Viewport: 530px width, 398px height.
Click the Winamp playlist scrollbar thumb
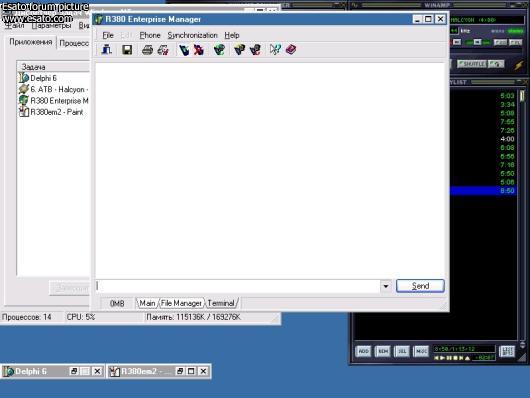click(x=522, y=95)
